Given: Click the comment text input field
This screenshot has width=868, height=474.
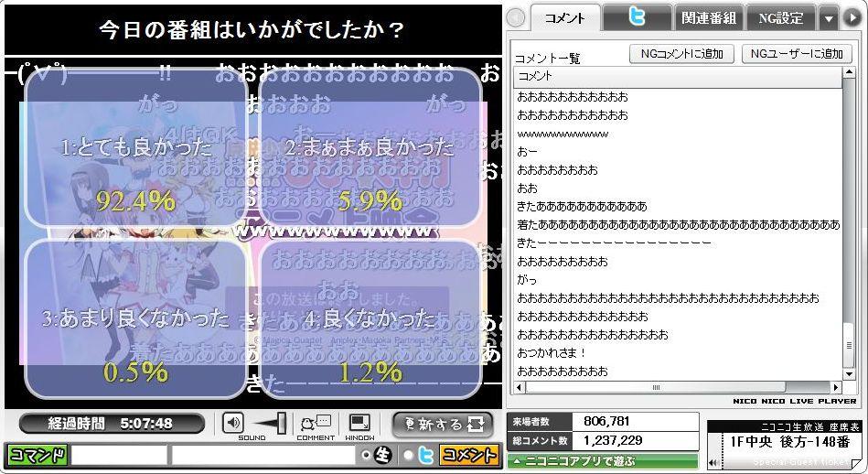Looking at the screenshot, I should click(x=263, y=455).
